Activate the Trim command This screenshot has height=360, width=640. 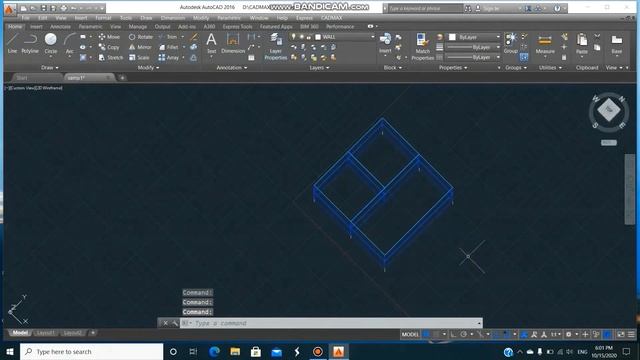tap(168, 37)
